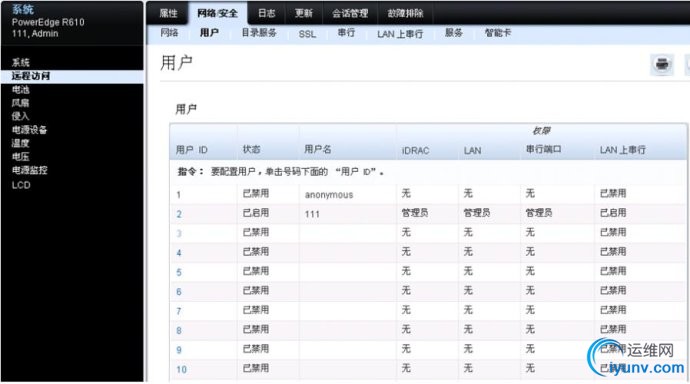This screenshot has width=690, height=384.
Task: Click the 用户名 column header
Action: [x=318, y=150]
